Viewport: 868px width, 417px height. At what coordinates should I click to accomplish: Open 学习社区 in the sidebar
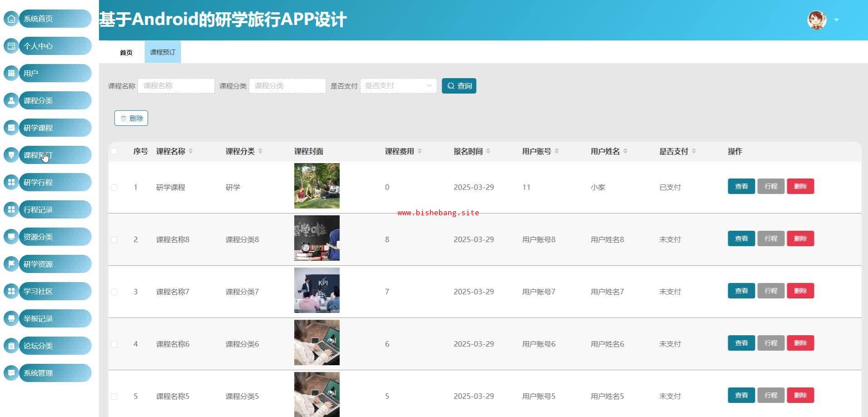55,291
